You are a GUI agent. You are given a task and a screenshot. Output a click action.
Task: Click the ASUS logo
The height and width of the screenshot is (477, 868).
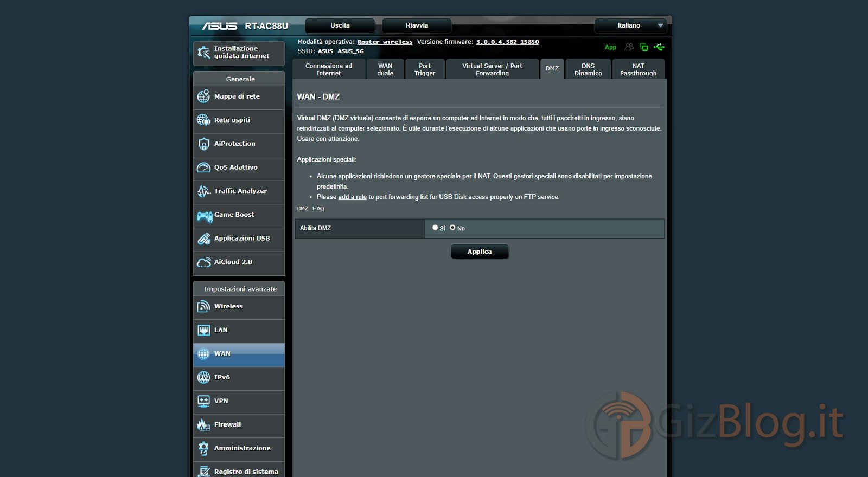220,26
